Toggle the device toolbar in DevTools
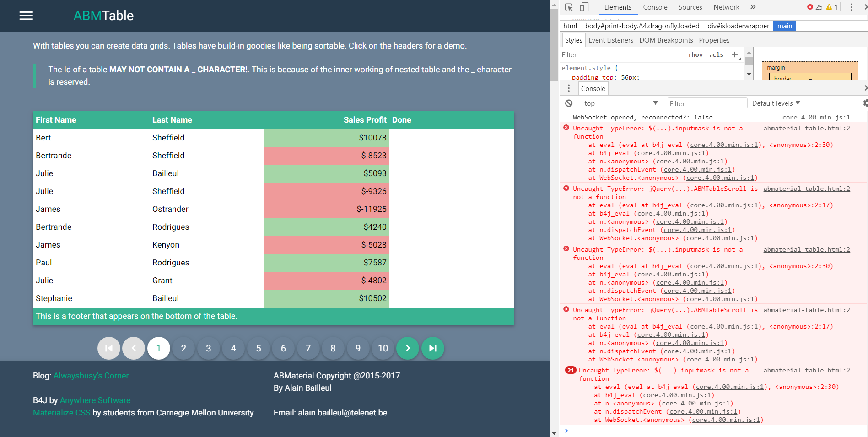The width and height of the screenshot is (868, 437). [584, 7]
